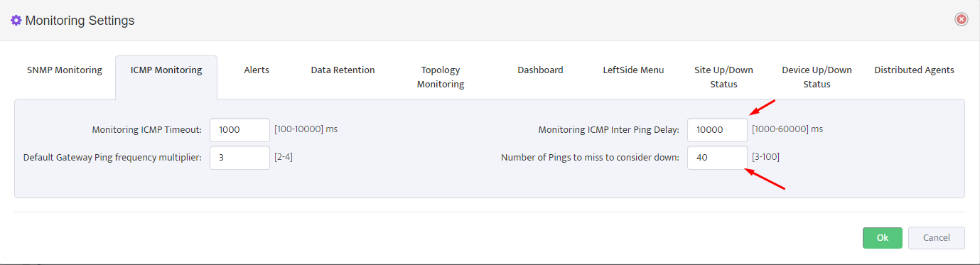Select the ICMP Monitoring tab

tap(166, 70)
